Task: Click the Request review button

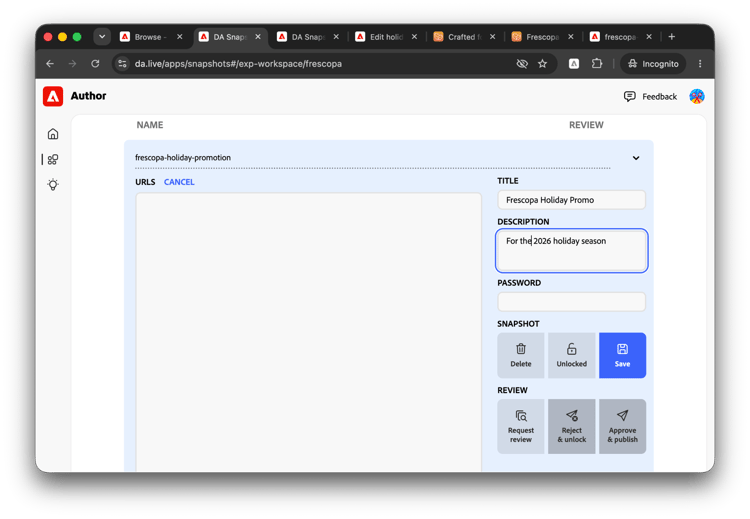Action: (521, 426)
